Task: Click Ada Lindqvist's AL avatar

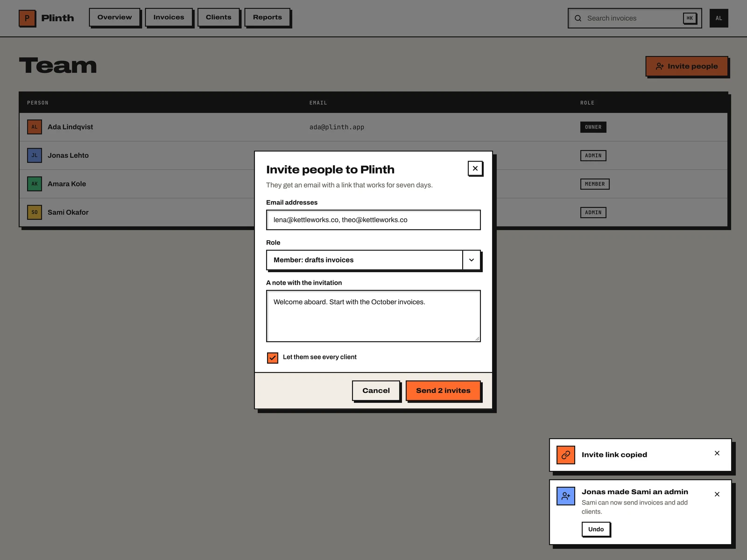Action: (x=35, y=127)
